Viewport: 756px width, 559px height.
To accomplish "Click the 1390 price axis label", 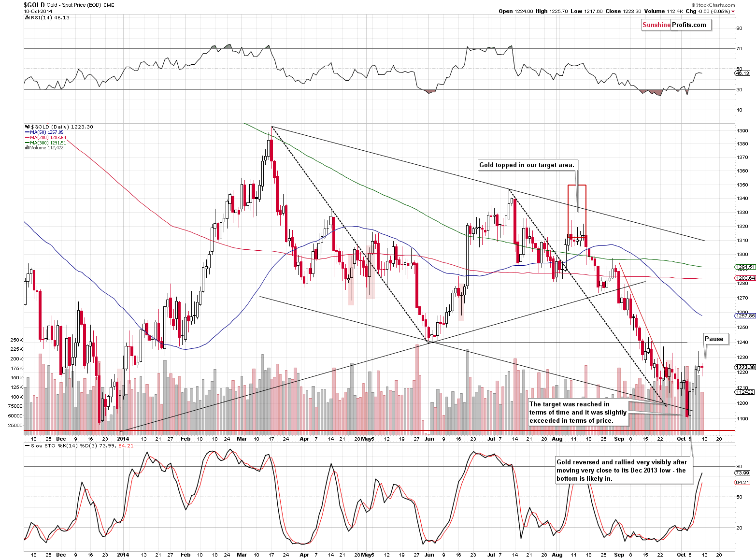I will pos(742,130).
